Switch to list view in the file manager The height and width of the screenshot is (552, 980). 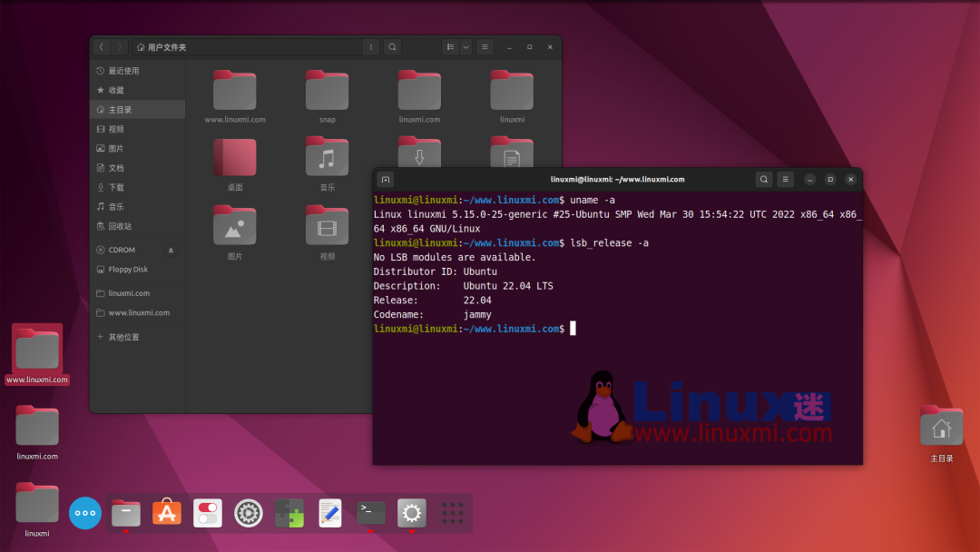point(451,46)
